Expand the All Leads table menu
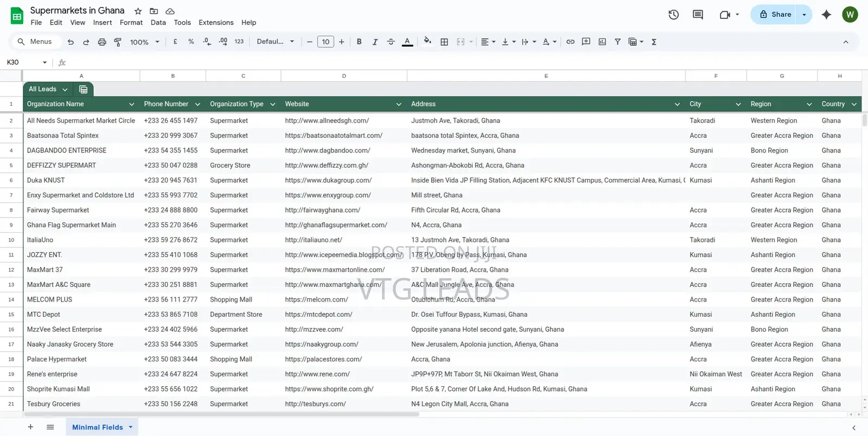Image resolution: width=868 pixels, height=436 pixels. click(x=65, y=89)
